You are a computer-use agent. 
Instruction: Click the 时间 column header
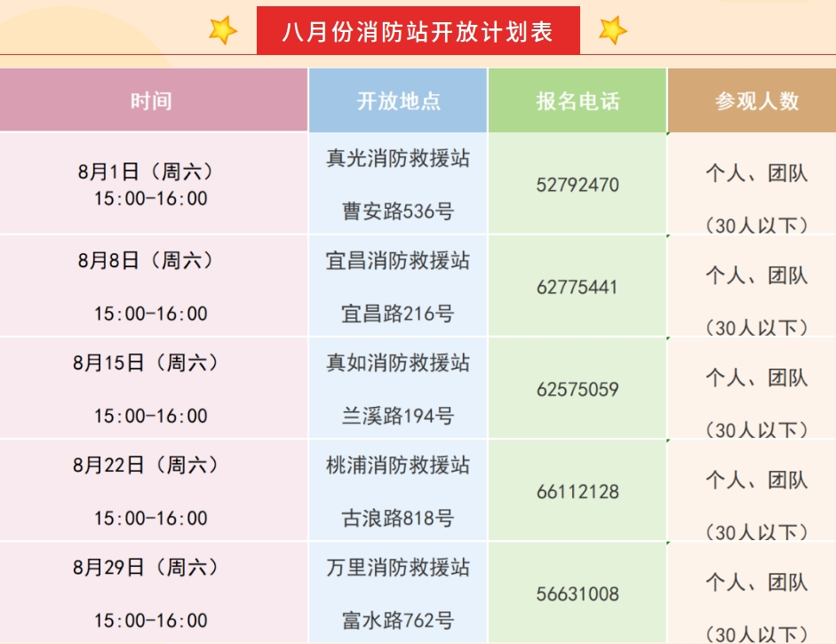click(x=154, y=100)
